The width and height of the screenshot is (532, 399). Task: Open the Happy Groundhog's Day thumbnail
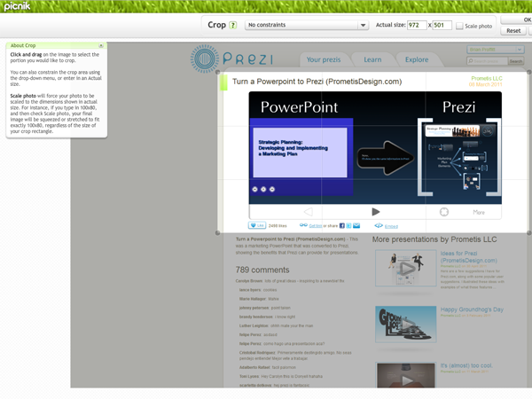tap(406, 324)
